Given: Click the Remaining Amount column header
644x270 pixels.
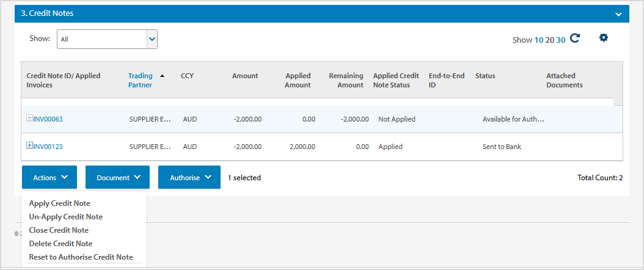Looking at the screenshot, I should point(346,81).
